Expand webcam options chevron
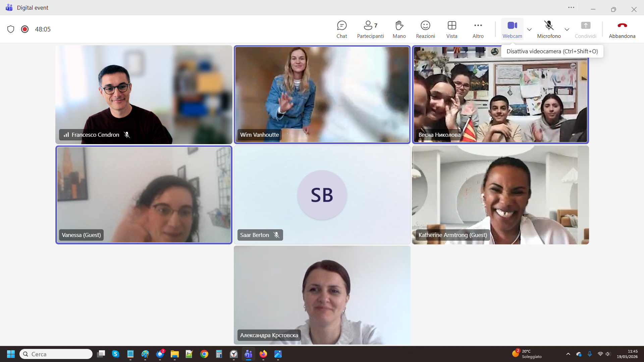The height and width of the screenshot is (362, 644). click(x=529, y=29)
